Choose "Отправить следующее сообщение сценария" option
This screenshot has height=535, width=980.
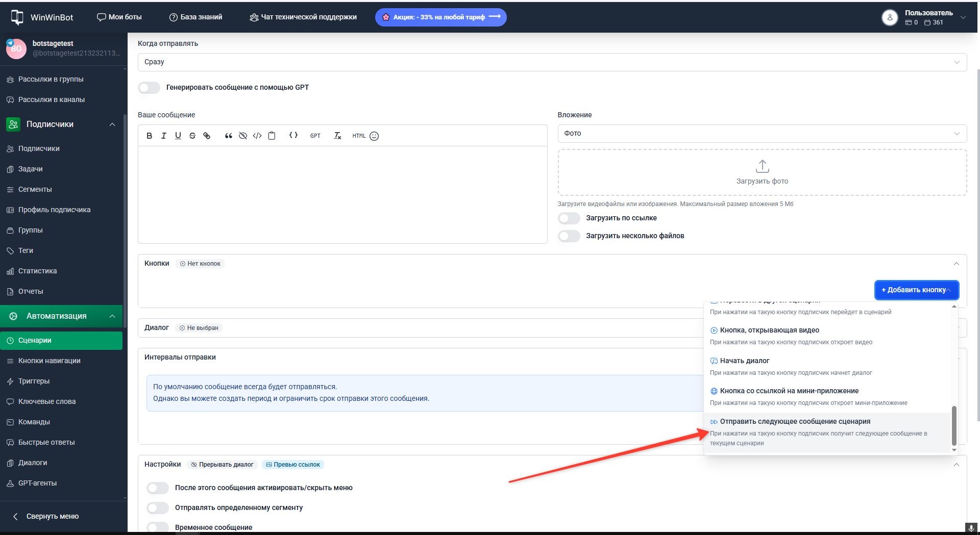click(795, 422)
